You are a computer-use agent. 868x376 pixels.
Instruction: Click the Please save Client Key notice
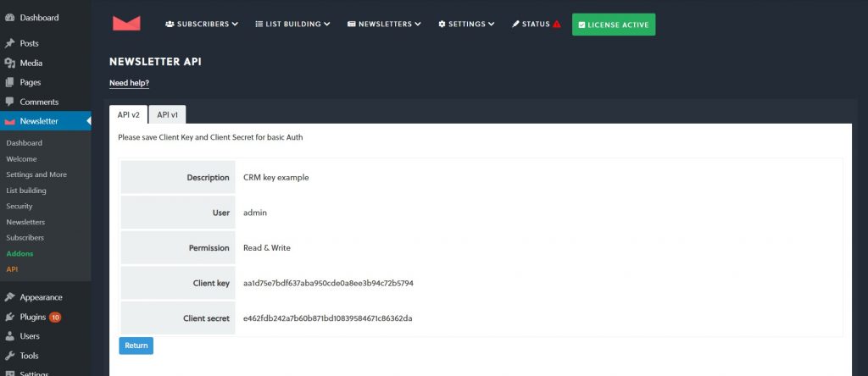[210, 137]
